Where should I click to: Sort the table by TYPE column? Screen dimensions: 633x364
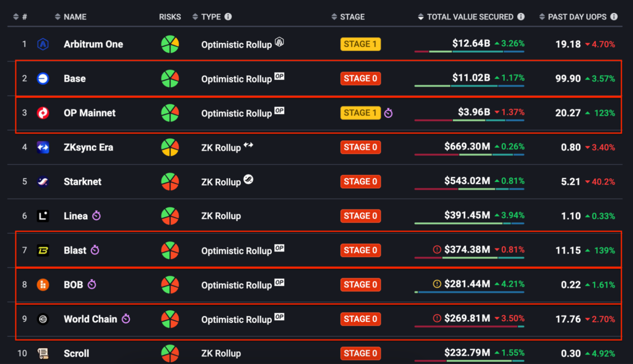(207, 17)
